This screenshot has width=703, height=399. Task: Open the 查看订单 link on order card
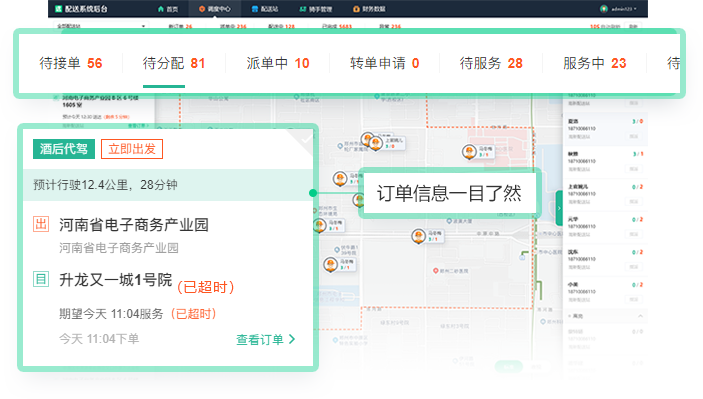265,340
